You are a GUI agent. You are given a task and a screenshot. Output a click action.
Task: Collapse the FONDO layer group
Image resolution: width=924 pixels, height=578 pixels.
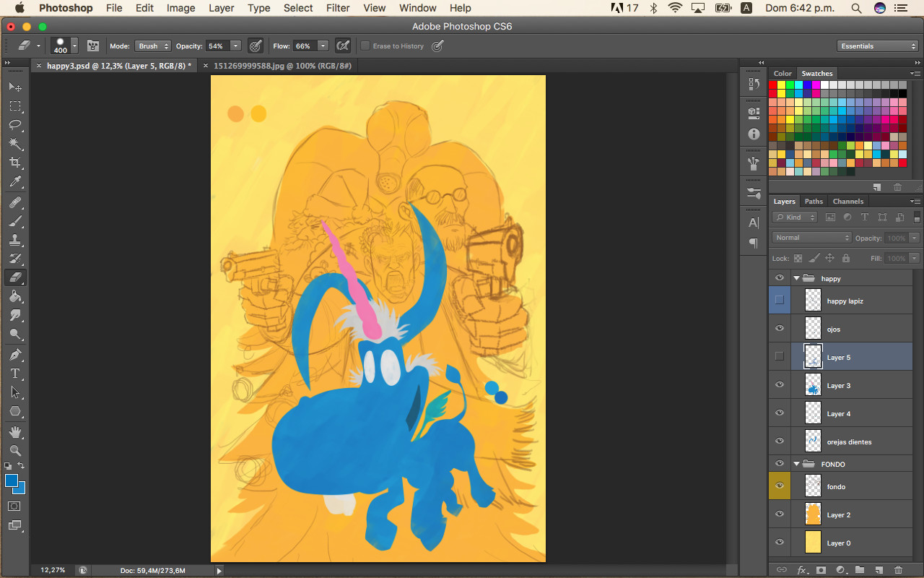click(797, 464)
